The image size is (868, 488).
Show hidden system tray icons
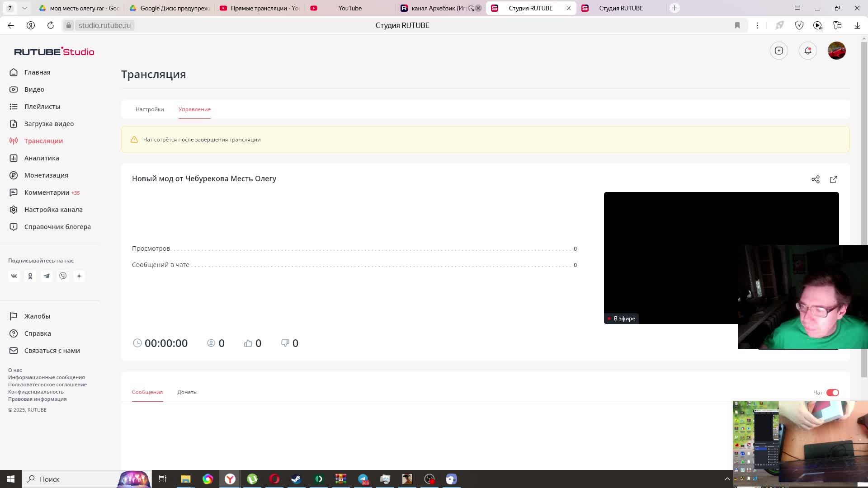[727, 479]
